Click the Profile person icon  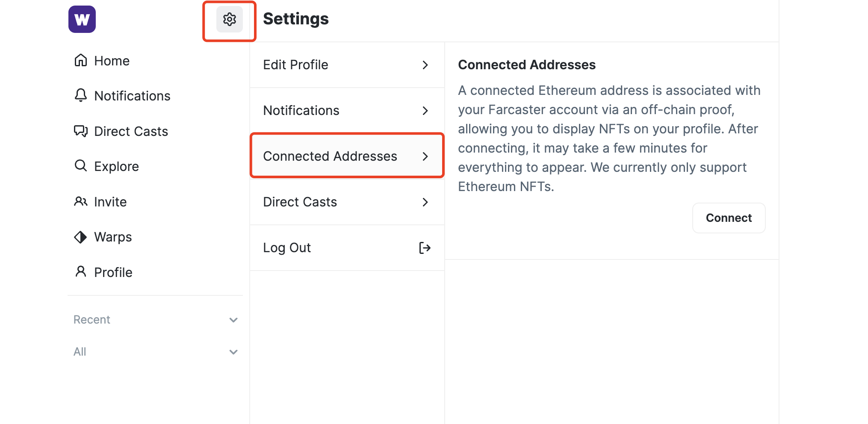(x=81, y=272)
